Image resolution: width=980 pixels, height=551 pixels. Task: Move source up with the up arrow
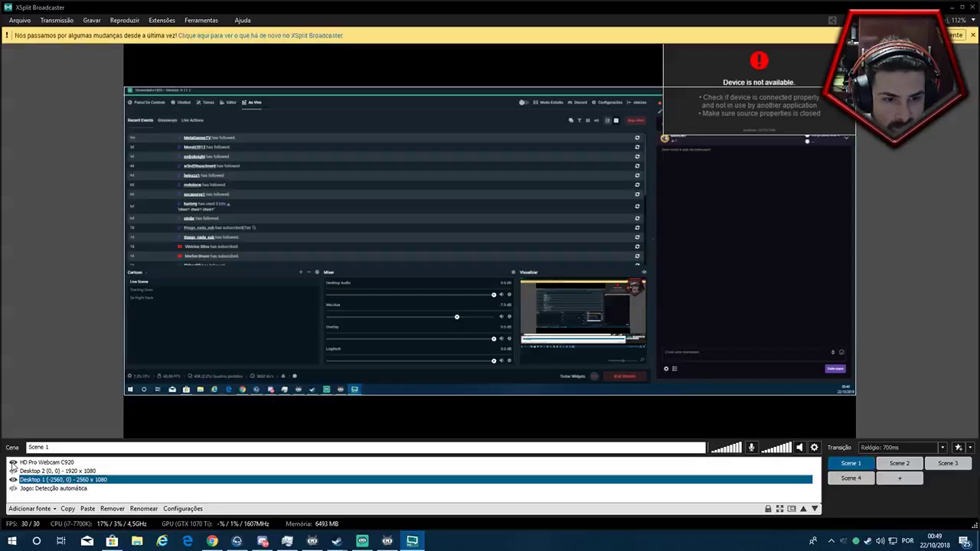(803, 509)
